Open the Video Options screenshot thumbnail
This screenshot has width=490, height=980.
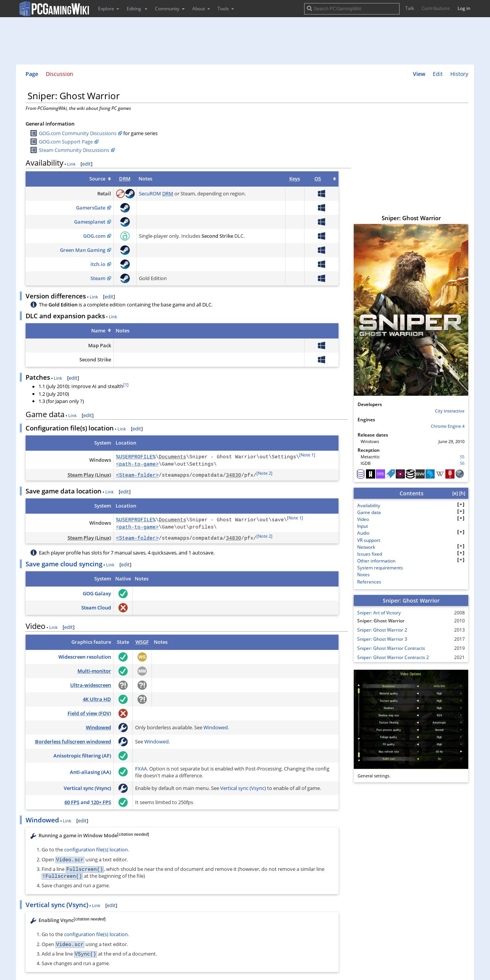[x=411, y=719]
